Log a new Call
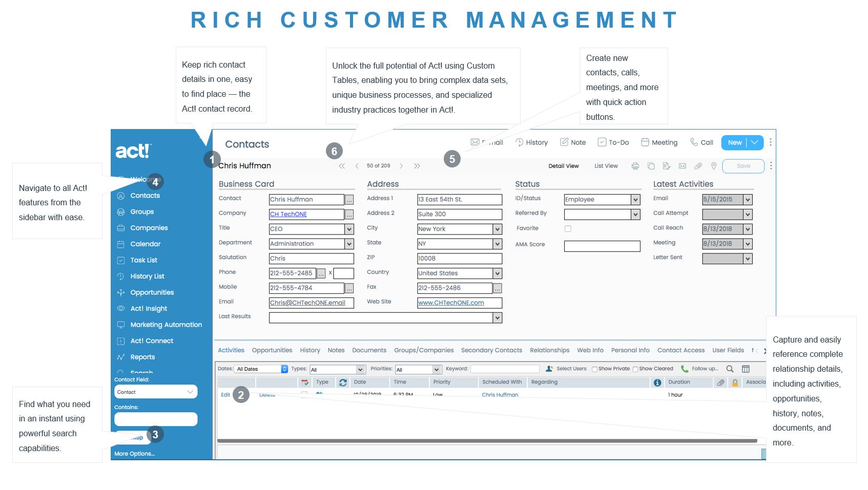 click(701, 142)
